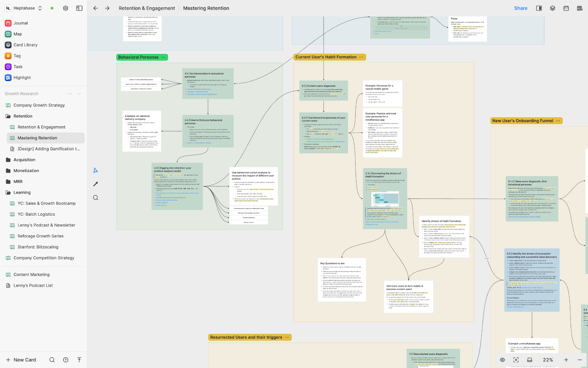Click the import upload arrow icon
The image size is (588, 368).
click(79, 360)
